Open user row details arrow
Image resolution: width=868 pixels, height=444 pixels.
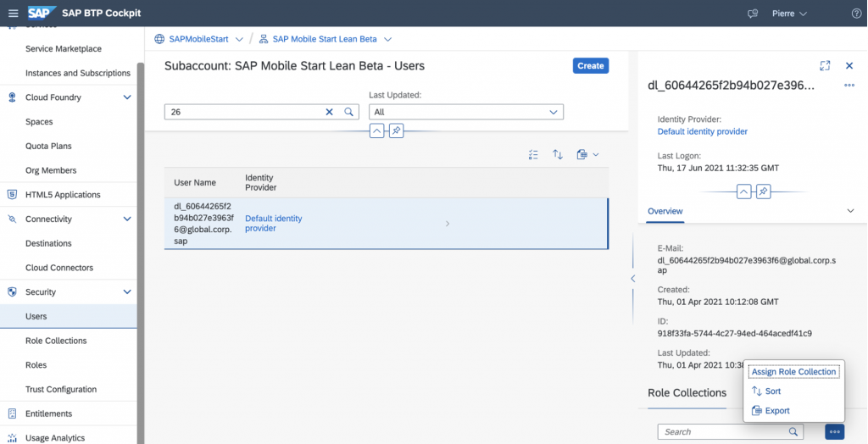[x=448, y=224]
